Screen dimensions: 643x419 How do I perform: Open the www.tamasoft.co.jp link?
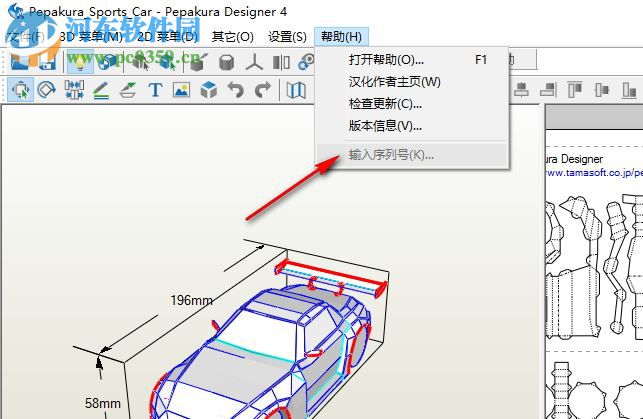point(594,173)
